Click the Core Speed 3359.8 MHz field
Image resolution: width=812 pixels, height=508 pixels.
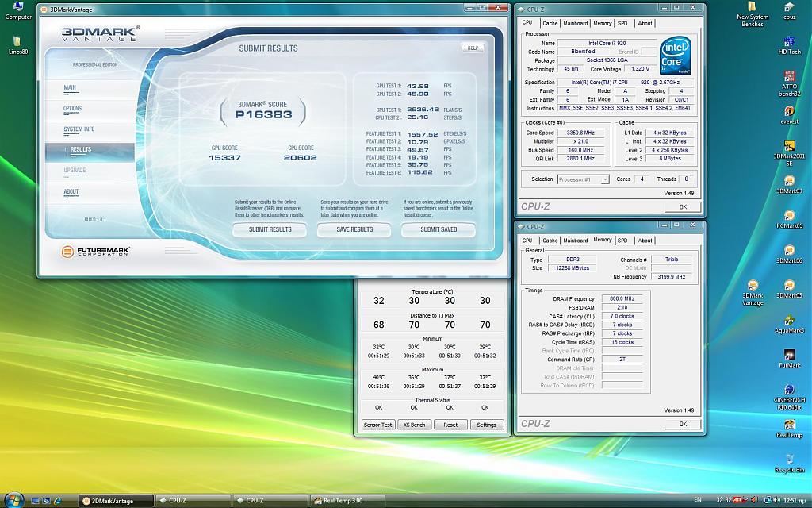click(580, 133)
